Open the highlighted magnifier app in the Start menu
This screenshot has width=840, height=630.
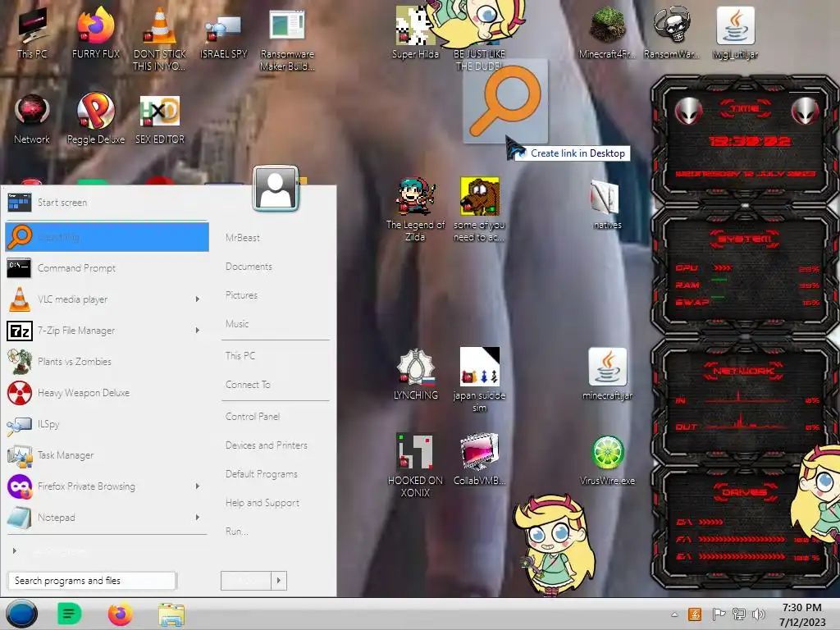click(107, 237)
